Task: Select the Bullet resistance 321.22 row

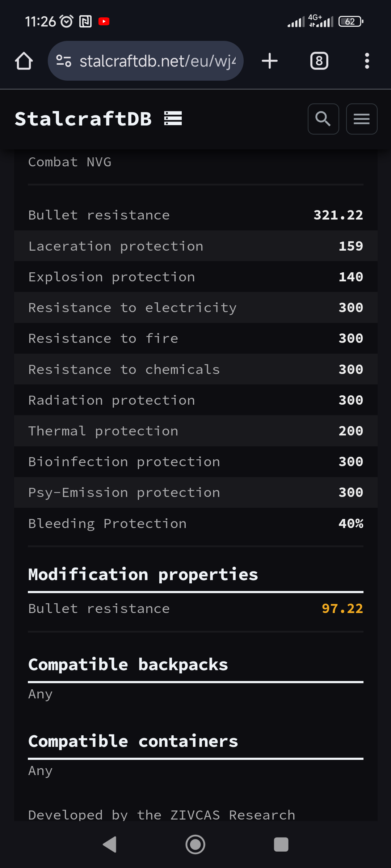Action: pyautogui.click(x=195, y=215)
